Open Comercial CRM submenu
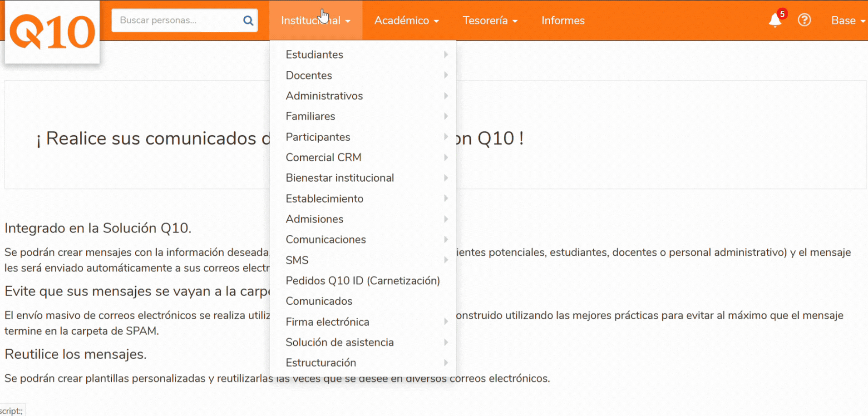Viewport: 868px width, 416px height. pos(363,158)
